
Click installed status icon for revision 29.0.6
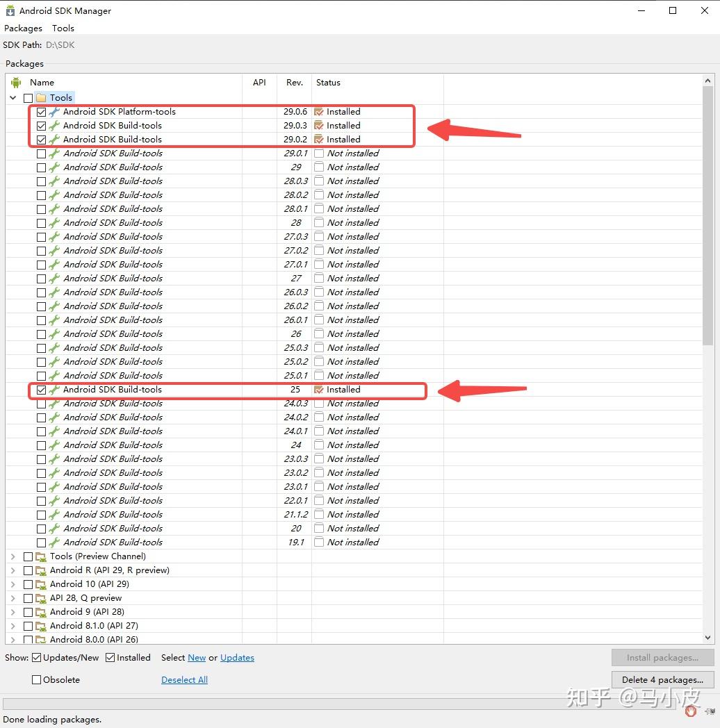tap(319, 112)
